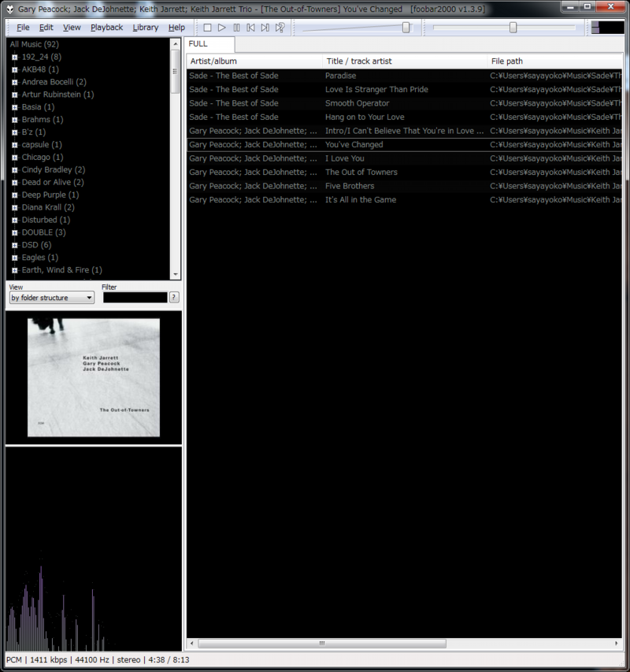Select It's All in the Game track
This screenshot has width=630, height=672.
click(x=404, y=200)
